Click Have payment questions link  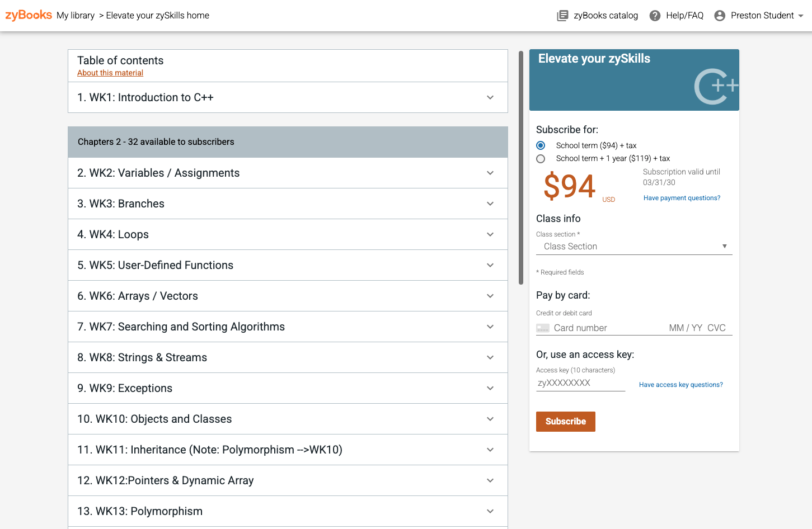click(x=682, y=198)
